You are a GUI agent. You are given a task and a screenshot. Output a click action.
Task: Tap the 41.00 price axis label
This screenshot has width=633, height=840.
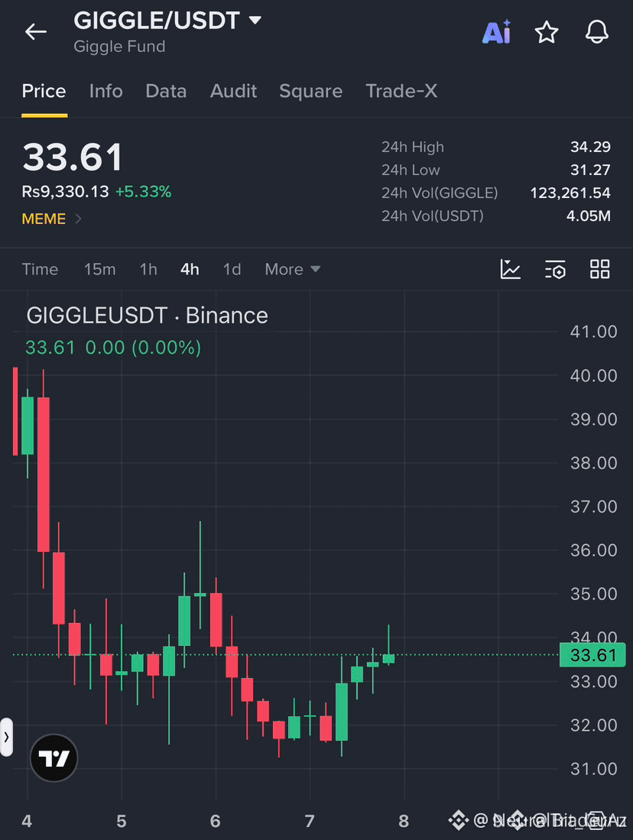(593, 332)
